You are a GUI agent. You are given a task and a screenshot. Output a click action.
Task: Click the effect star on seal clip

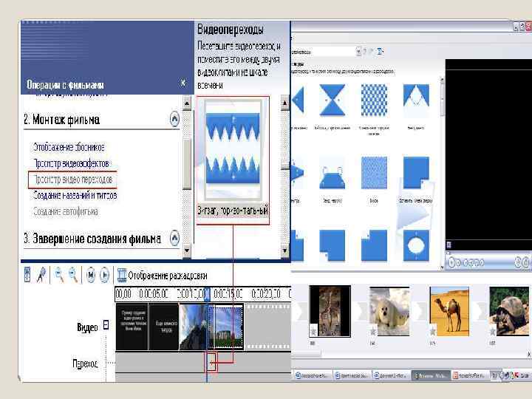point(373,330)
